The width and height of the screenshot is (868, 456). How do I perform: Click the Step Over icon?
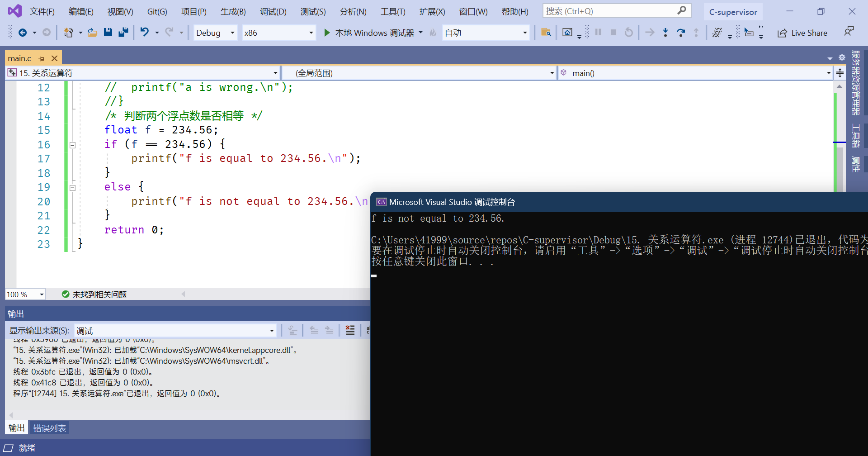coord(680,33)
